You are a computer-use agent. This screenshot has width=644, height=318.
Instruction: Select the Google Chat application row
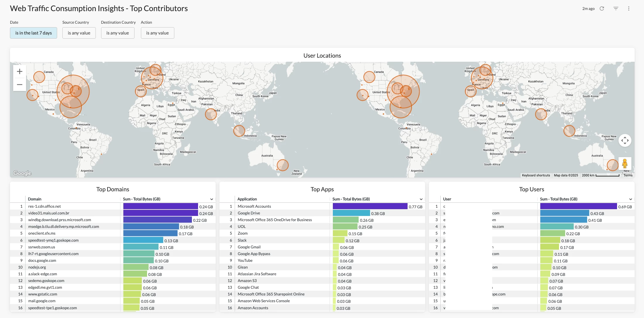point(322,287)
